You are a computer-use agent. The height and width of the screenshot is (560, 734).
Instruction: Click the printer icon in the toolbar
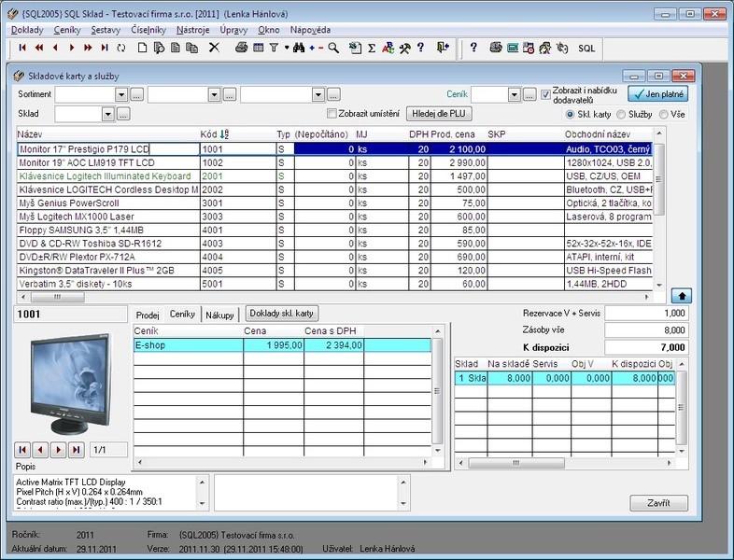pos(241,47)
